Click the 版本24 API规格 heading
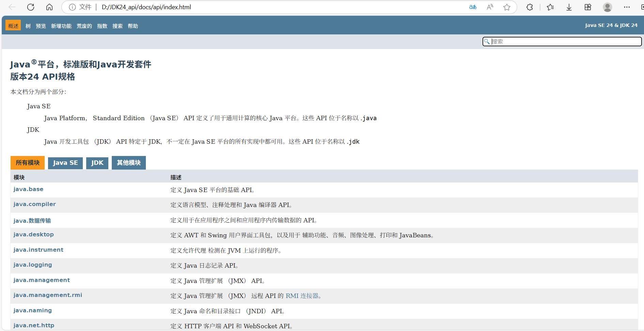Viewport: 644px width, 331px height. [x=43, y=77]
